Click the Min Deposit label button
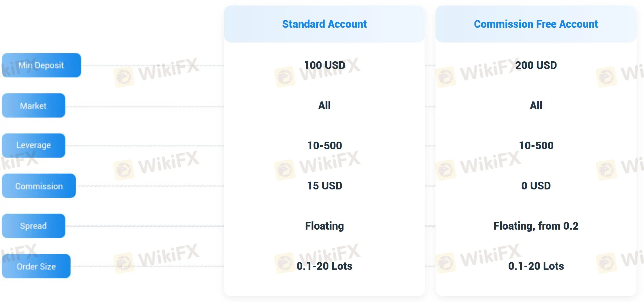 click(x=41, y=65)
